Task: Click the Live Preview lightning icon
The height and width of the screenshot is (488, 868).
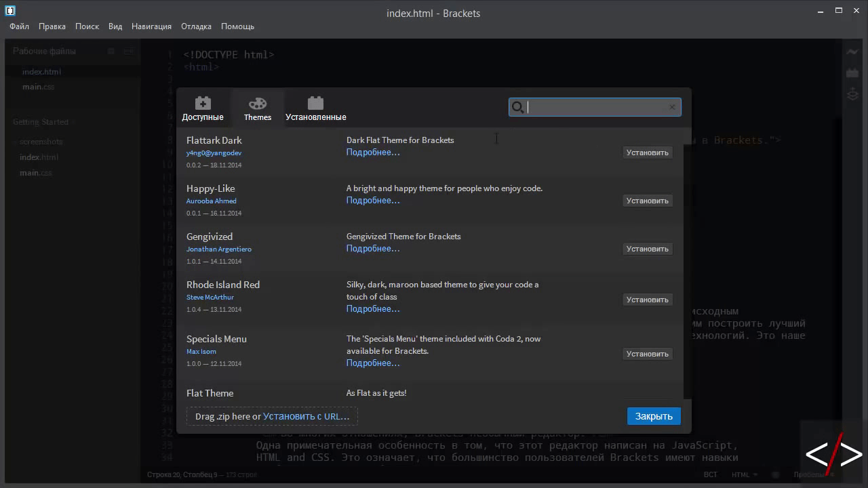Action: pyautogui.click(x=852, y=52)
